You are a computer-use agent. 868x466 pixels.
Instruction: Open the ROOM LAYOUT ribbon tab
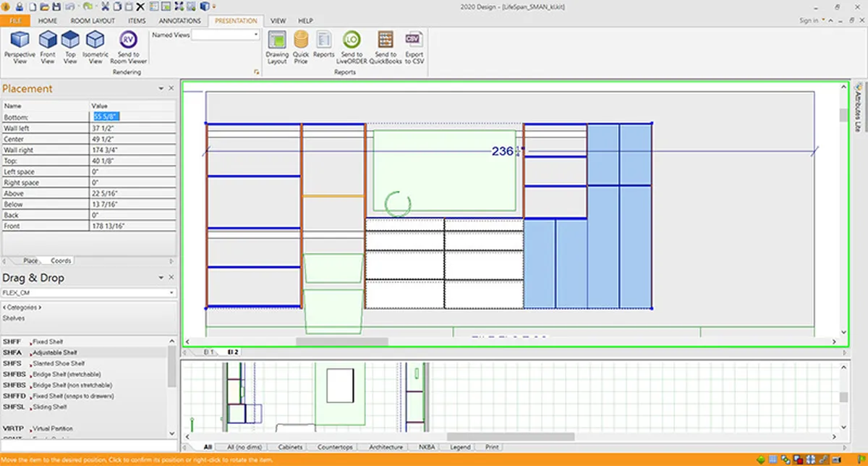click(x=93, y=21)
